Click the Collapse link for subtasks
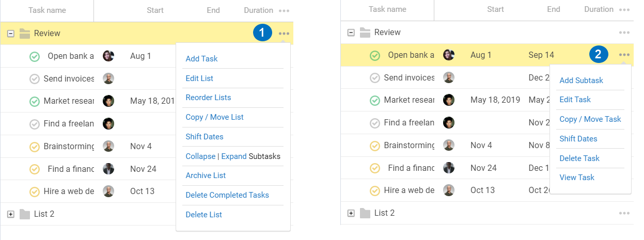The width and height of the screenshot is (644, 240). coord(200,156)
